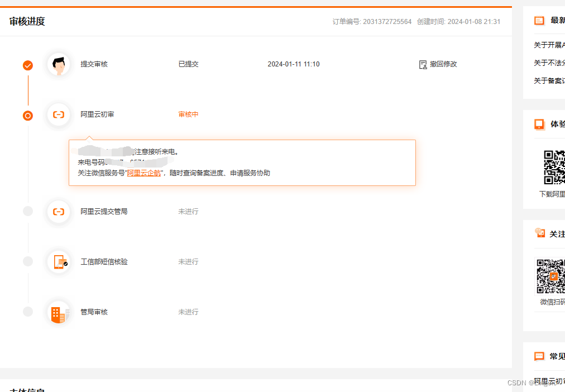Click the 审核进度 heading
This screenshot has height=392, width=565.
click(27, 21)
